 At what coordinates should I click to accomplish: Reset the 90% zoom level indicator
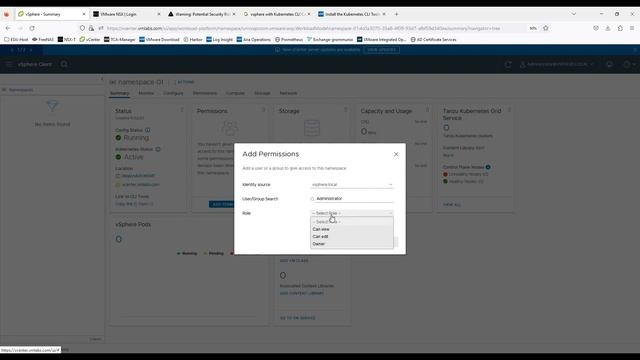coord(533,28)
